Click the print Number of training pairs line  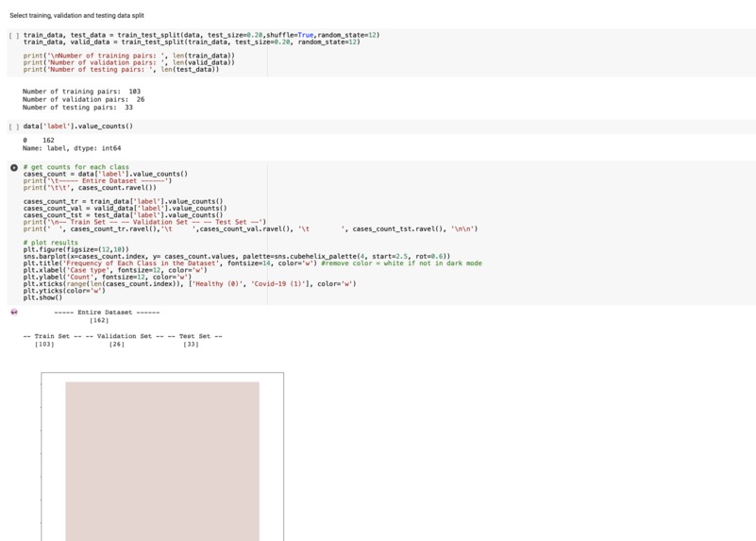click(x=128, y=56)
